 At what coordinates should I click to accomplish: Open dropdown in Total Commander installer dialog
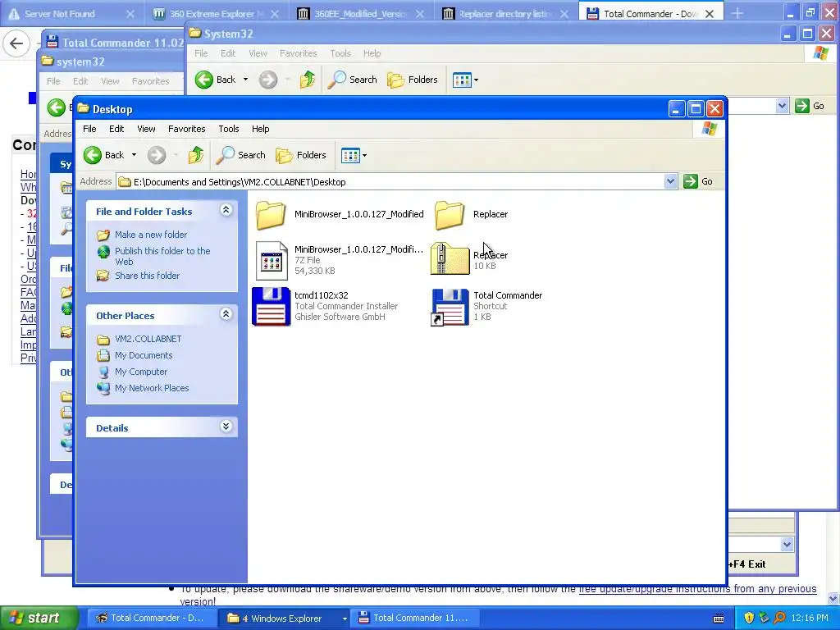pyautogui.click(x=787, y=545)
